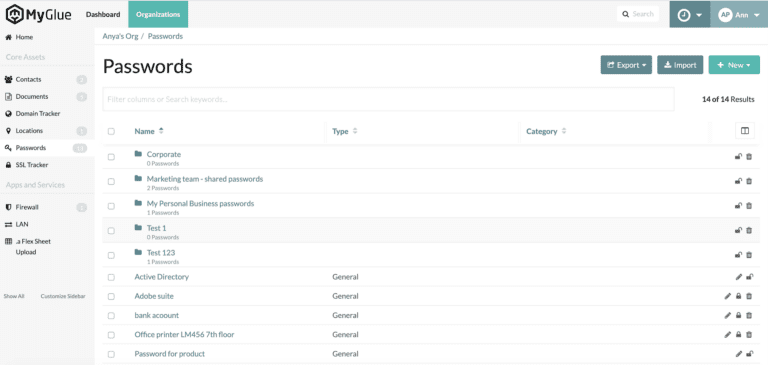Open the column chooser icon in table header
The height and width of the screenshot is (365, 768).
(x=745, y=131)
